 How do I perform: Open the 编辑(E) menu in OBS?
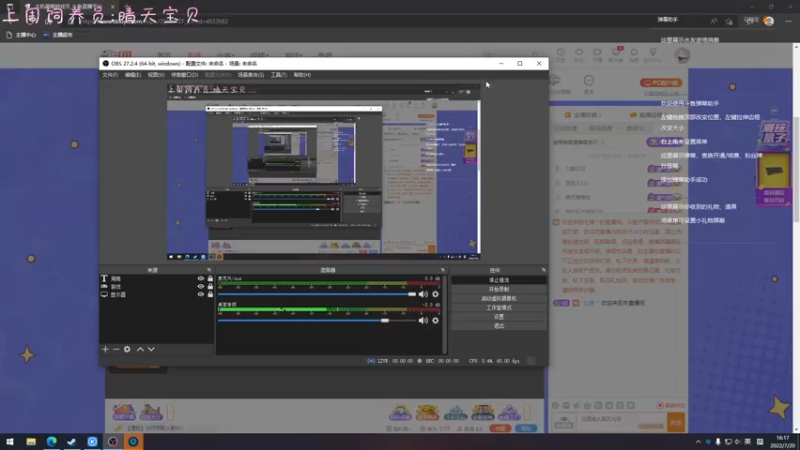click(x=133, y=75)
